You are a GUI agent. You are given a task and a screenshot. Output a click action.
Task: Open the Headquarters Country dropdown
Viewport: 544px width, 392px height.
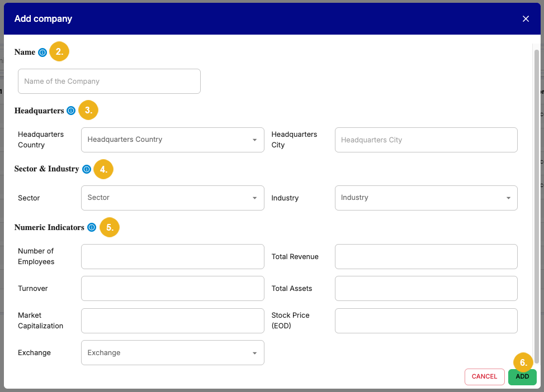172,140
